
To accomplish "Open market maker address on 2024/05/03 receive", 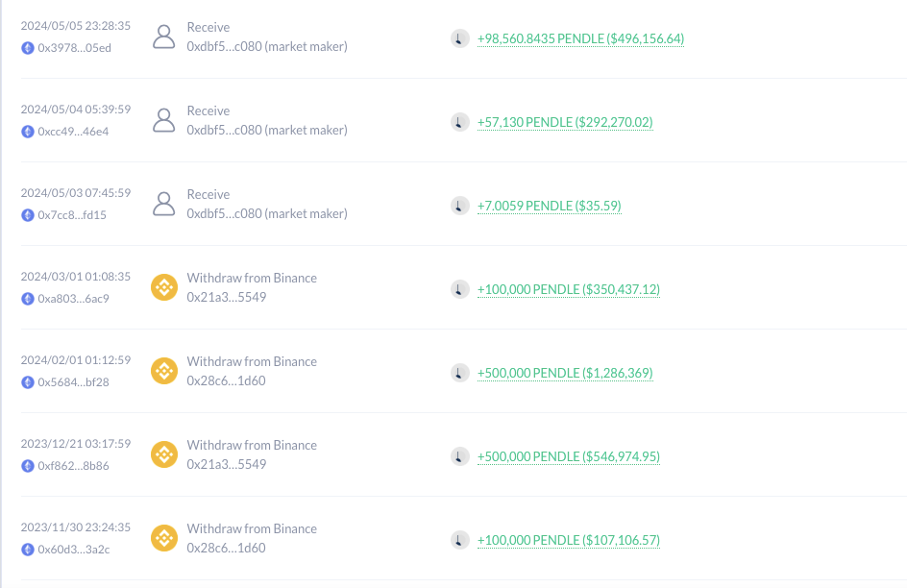I will (x=267, y=214).
